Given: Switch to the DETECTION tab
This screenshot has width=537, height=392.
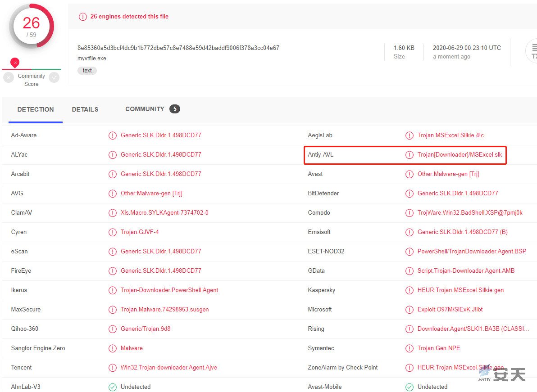Looking at the screenshot, I should [36, 109].
